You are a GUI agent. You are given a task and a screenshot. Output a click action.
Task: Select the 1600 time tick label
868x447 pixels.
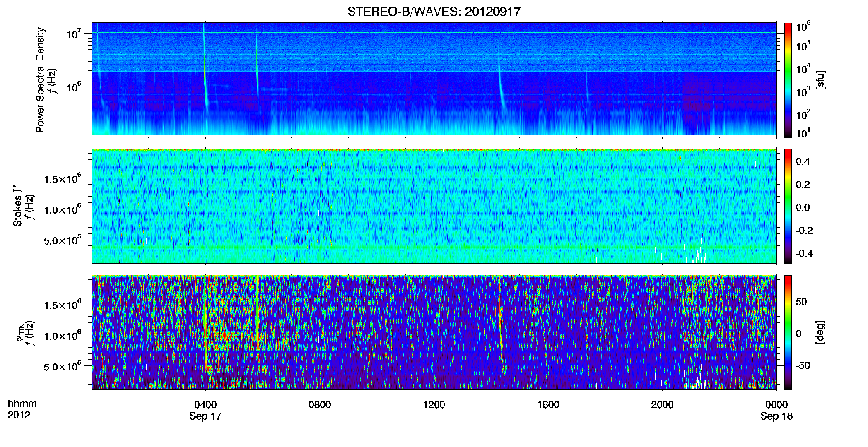pyautogui.click(x=548, y=405)
